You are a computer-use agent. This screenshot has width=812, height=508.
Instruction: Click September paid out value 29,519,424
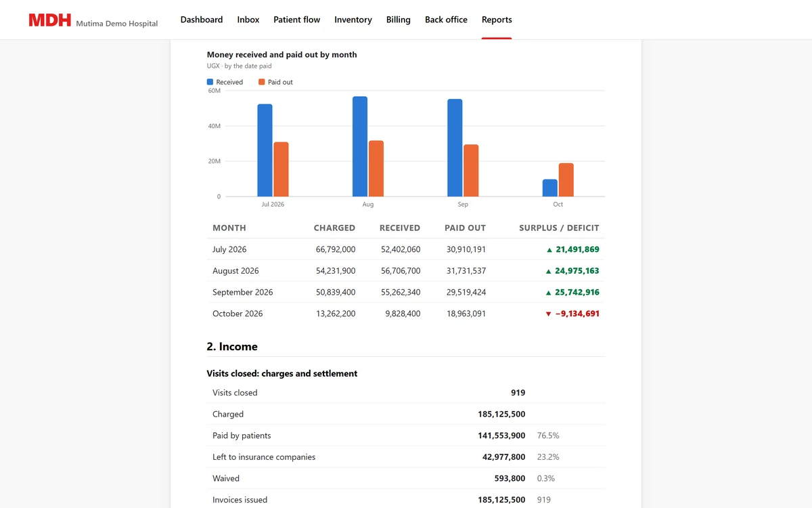[x=466, y=293]
